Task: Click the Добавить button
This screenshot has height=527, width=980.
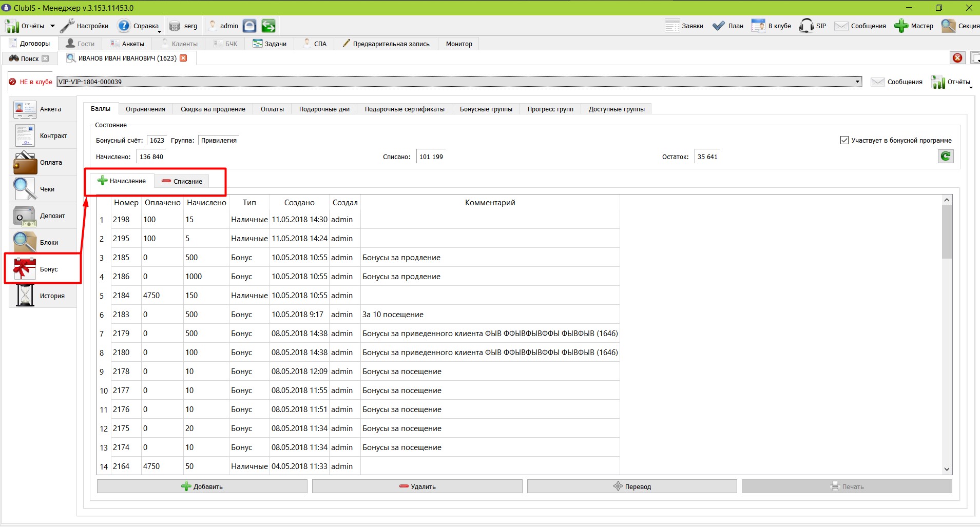Action: click(x=202, y=486)
